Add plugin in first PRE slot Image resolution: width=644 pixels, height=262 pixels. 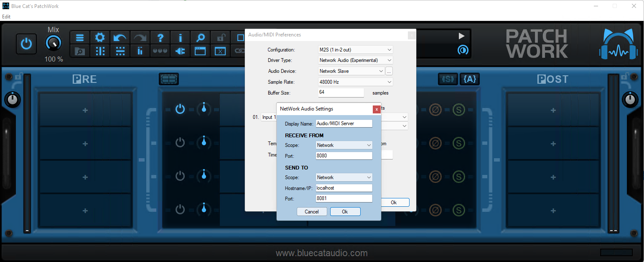[85, 110]
